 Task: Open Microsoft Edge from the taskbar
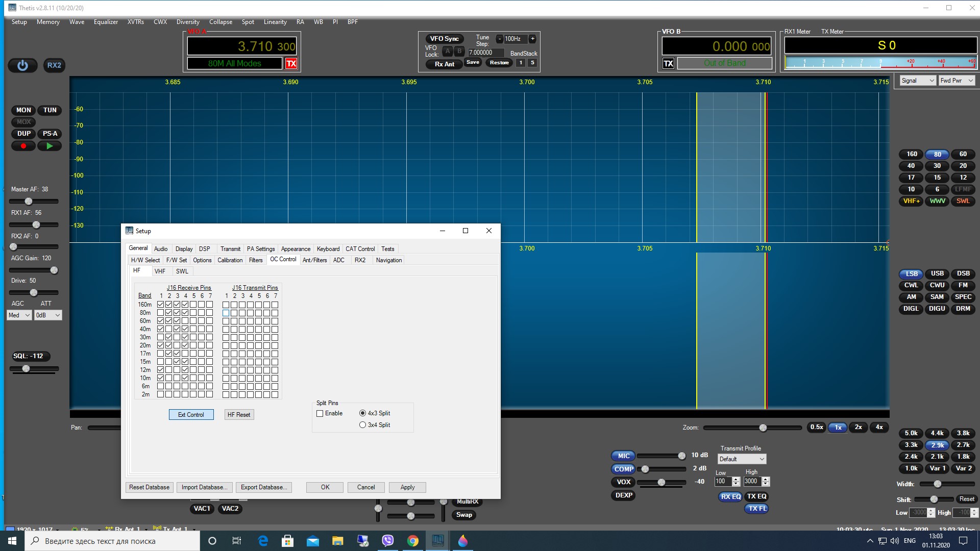[263, 541]
